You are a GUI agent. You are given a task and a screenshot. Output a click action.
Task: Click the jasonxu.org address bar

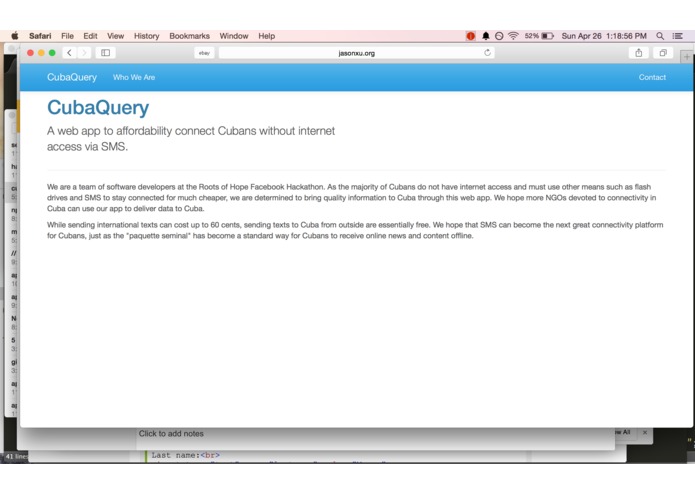[356, 53]
